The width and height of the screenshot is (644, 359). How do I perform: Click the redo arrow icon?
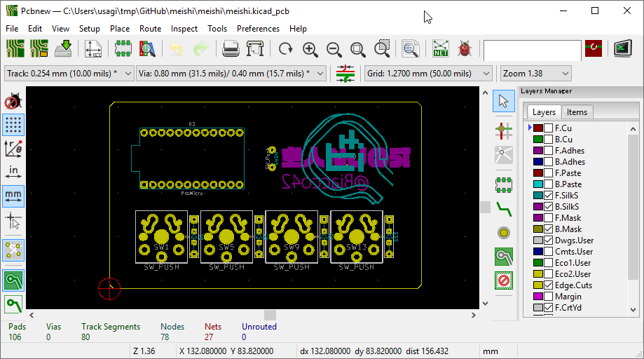201,48
